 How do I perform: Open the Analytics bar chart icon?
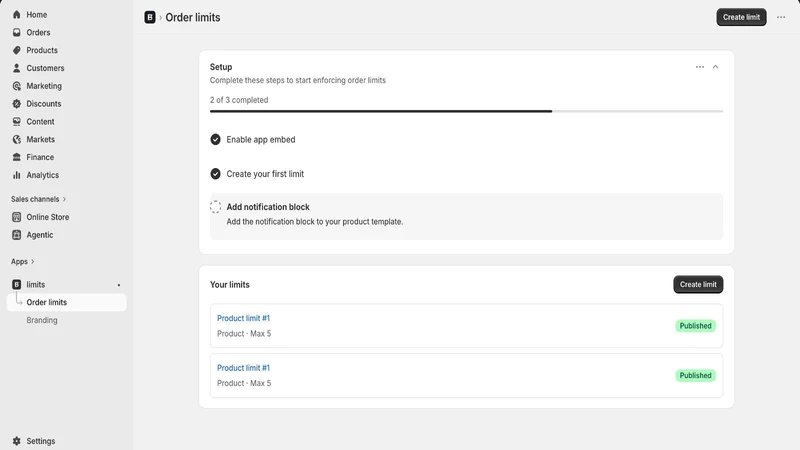pos(16,175)
